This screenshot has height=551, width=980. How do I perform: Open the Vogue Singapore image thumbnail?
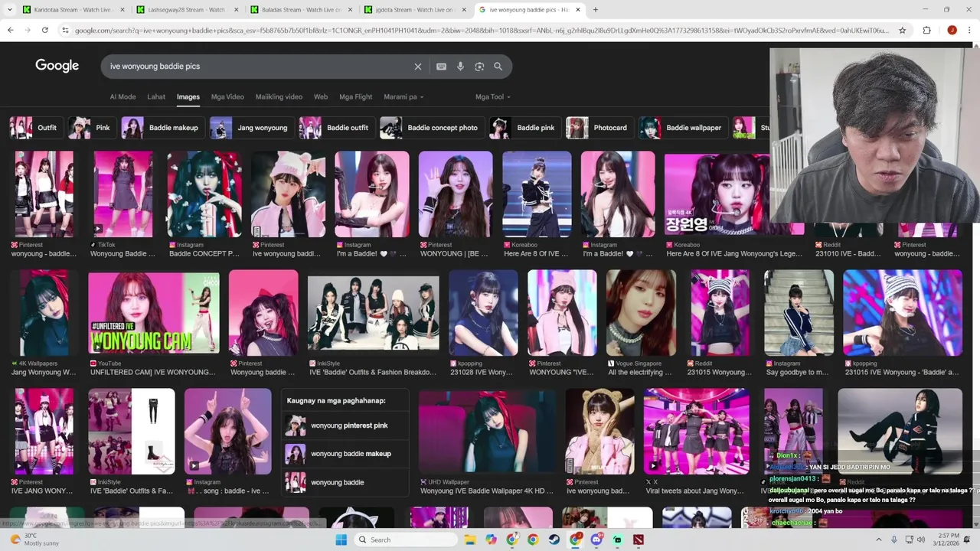click(x=642, y=313)
